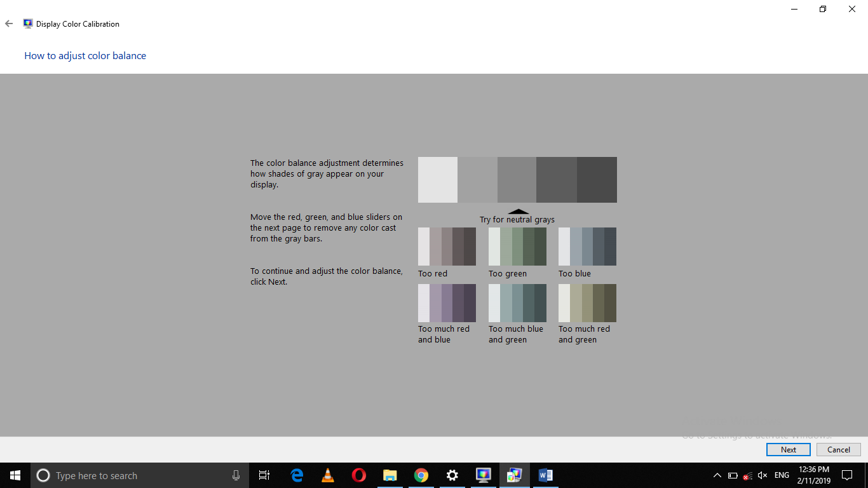The height and width of the screenshot is (488, 868).
Task: Open Windows Settings from the taskbar
Action: (452, 475)
